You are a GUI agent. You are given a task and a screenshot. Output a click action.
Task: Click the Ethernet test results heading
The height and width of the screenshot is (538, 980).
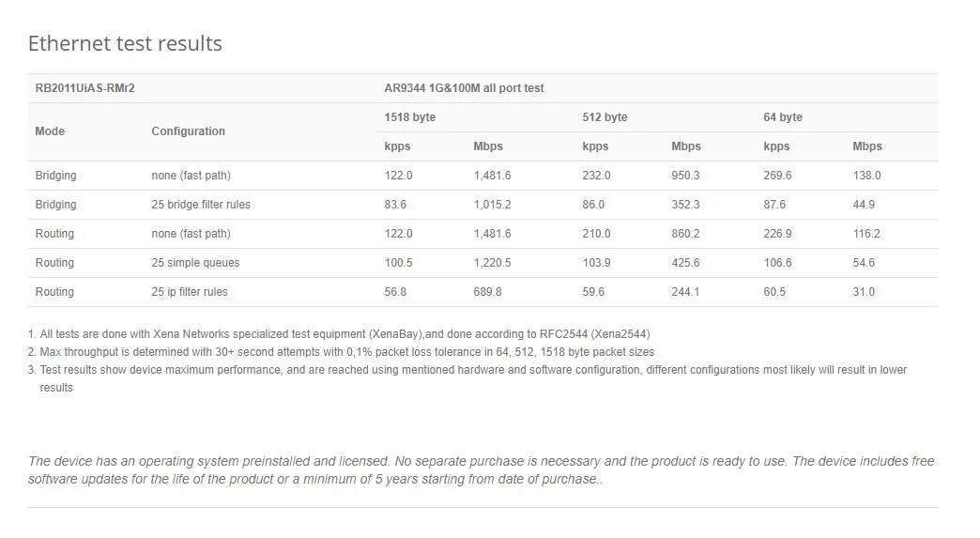(x=125, y=43)
